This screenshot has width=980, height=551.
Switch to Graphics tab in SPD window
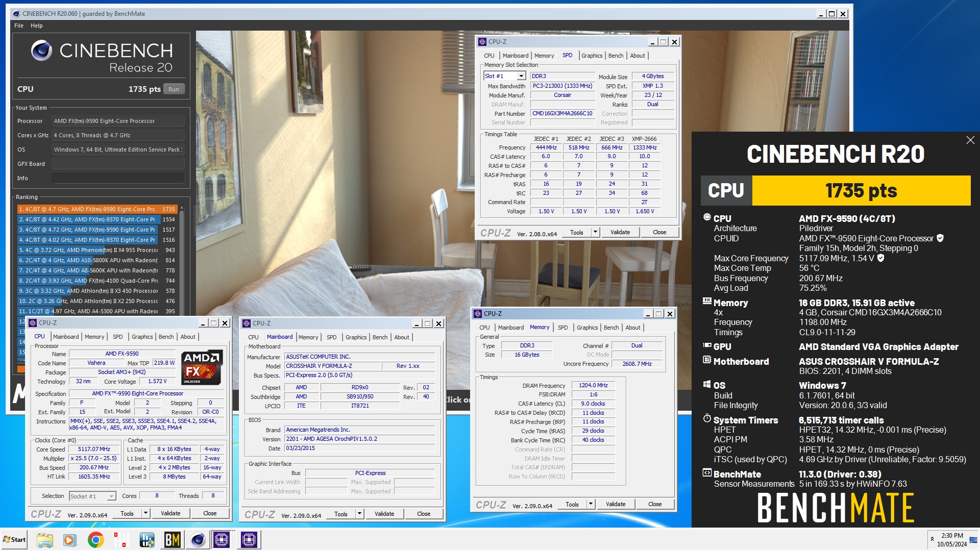click(592, 56)
